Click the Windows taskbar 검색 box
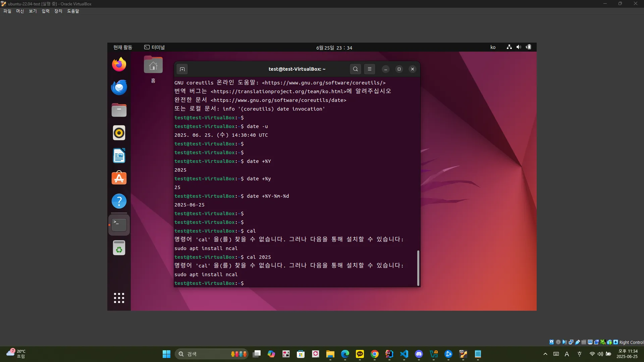 pos(211,354)
